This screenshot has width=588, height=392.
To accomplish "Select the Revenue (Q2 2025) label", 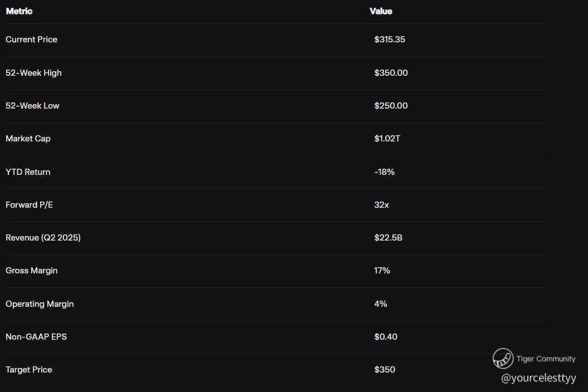I will tap(43, 238).
